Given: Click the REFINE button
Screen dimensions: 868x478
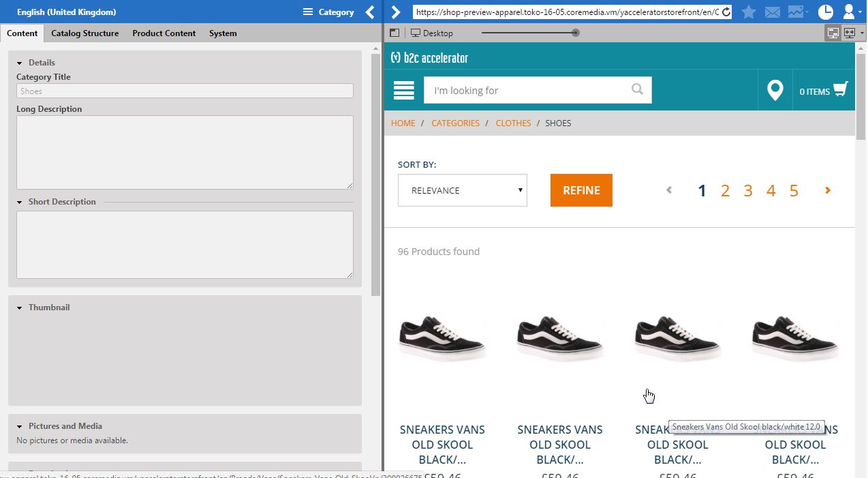Looking at the screenshot, I should tap(580, 190).
